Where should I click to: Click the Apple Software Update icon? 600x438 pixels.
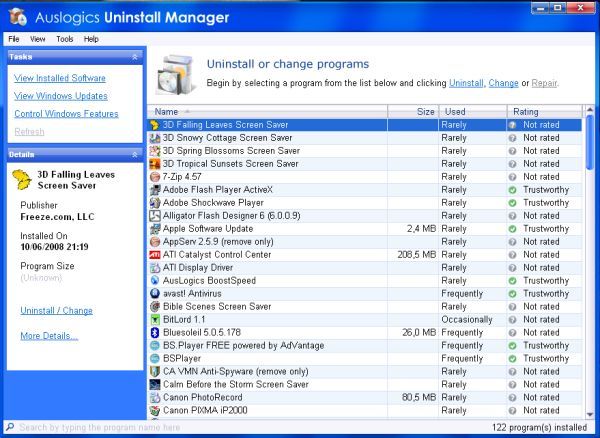[x=154, y=229]
